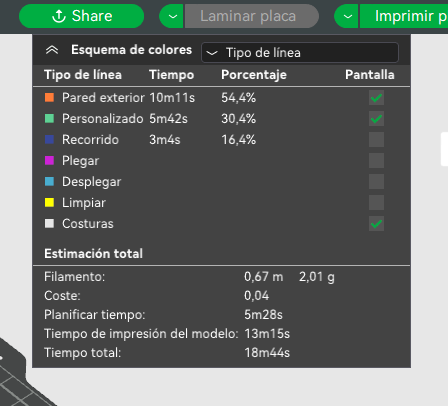Enable Desplegar display checkbox
The width and height of the screenshot is (448, 406).
coord(376,182)
